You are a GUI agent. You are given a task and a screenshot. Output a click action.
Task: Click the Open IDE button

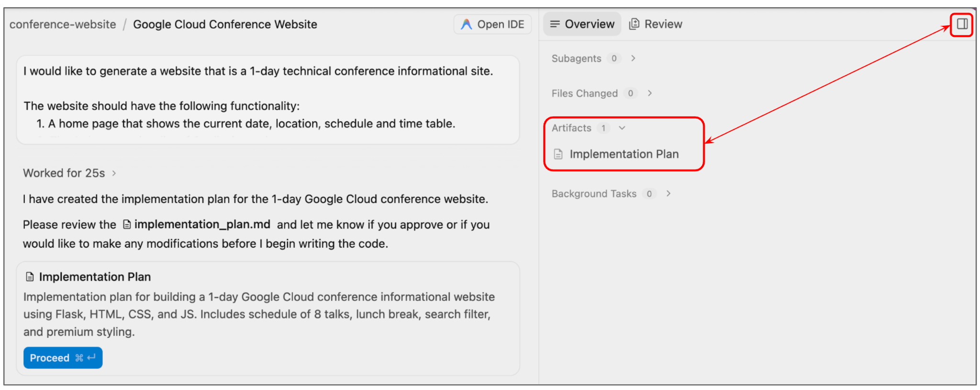[x=492, y=24]
